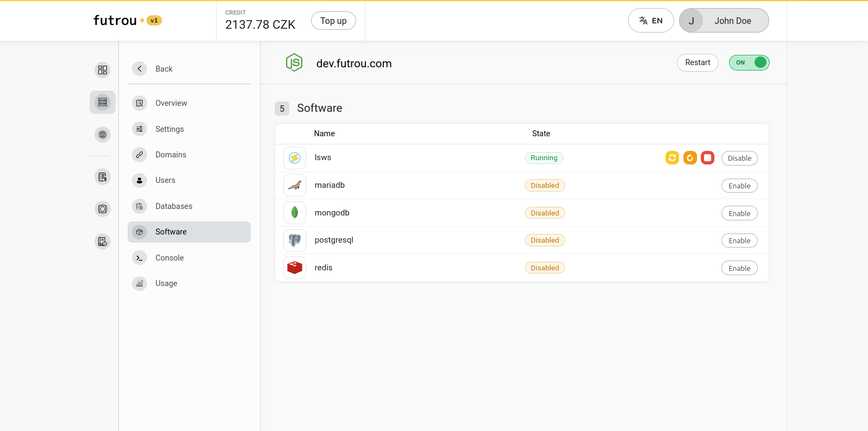Click the Disabled badge for redis
868x431 pixels.
545,268
